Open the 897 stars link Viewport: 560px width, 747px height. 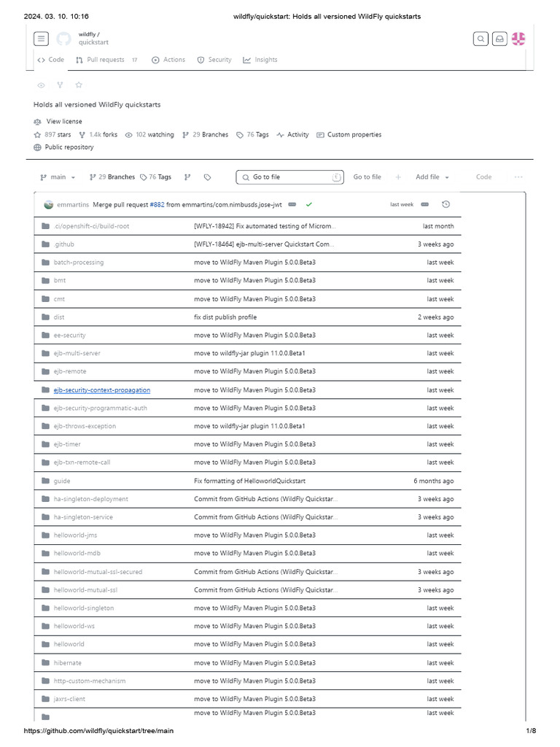[52, 135]
